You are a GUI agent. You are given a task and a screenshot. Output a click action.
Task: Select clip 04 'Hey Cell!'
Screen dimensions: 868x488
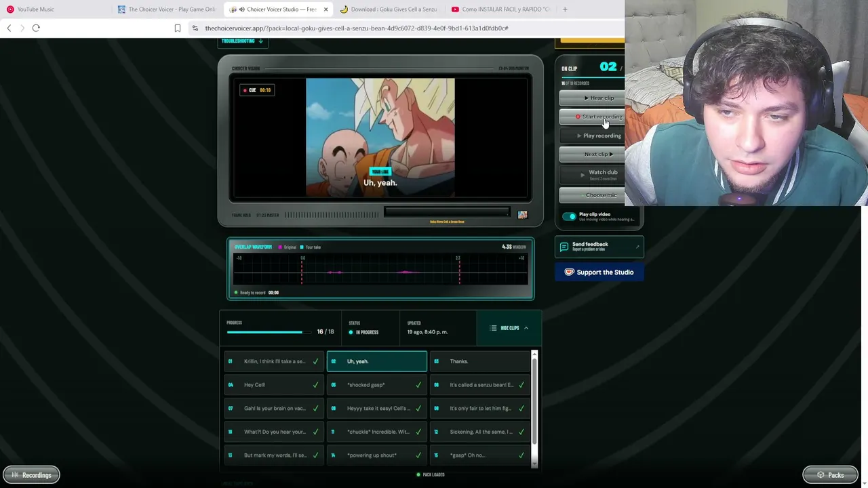(274, 385)
